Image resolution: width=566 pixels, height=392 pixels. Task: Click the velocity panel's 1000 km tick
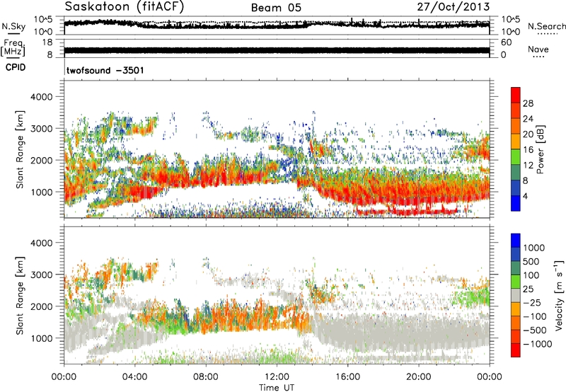tap(42, 338)
